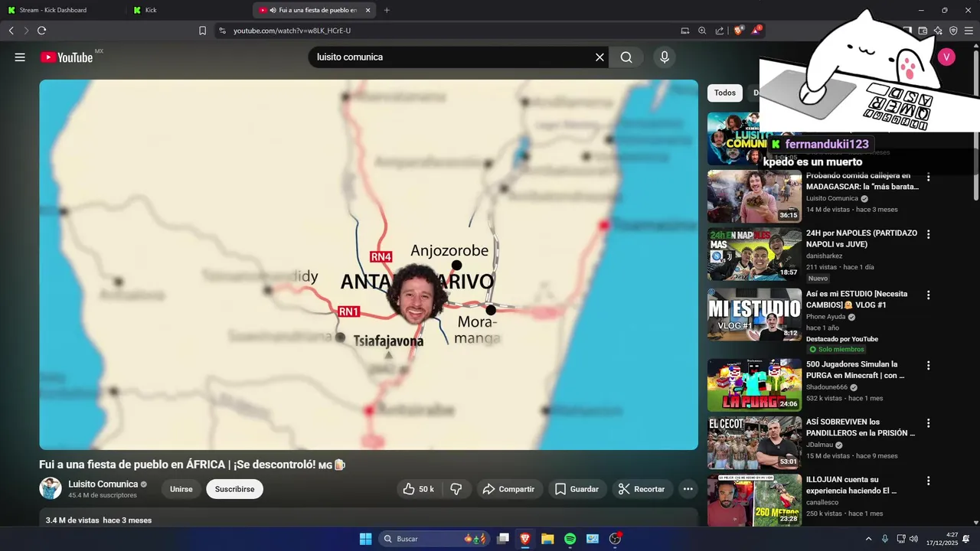Go to YouTube home via logo
This screenshot has height=551, width=980.
[67, 57]
